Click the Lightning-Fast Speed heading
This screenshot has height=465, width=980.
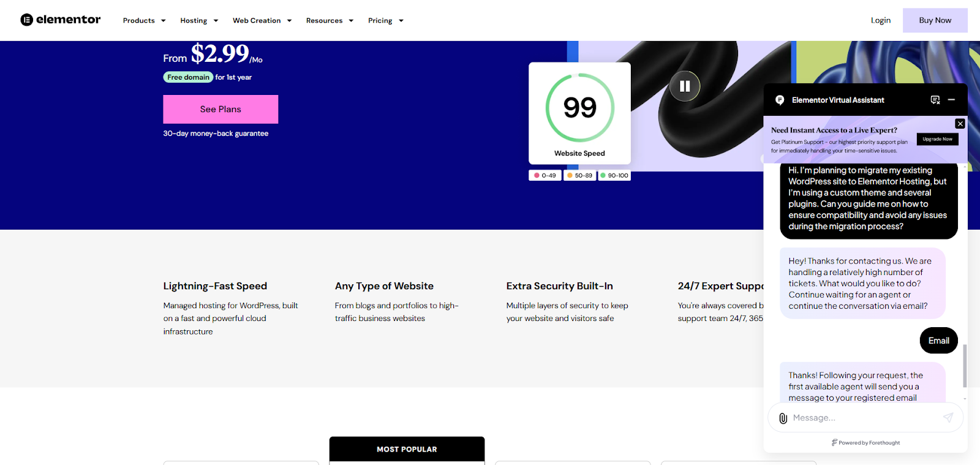(215, 286)
